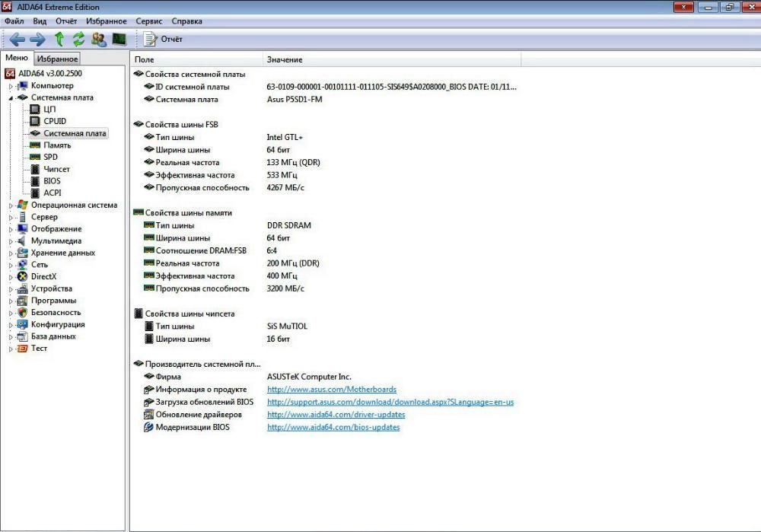Expand the DirectX tree node
Image resolution: width=761 pixels, height=532 pixels.
(11, 277)
